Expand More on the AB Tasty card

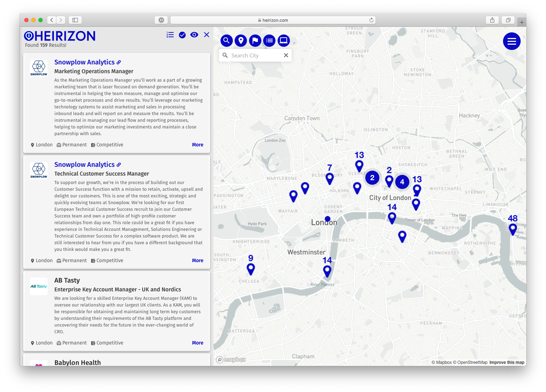coord(198,343)
